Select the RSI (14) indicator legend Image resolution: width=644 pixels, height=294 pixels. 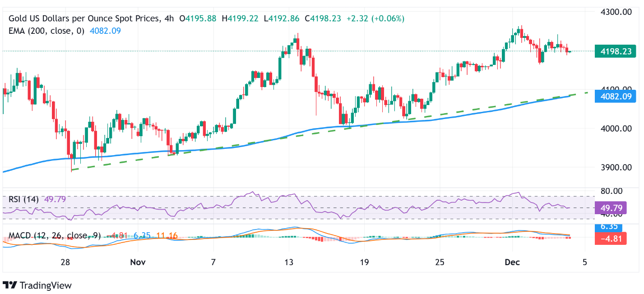[23, 199]
